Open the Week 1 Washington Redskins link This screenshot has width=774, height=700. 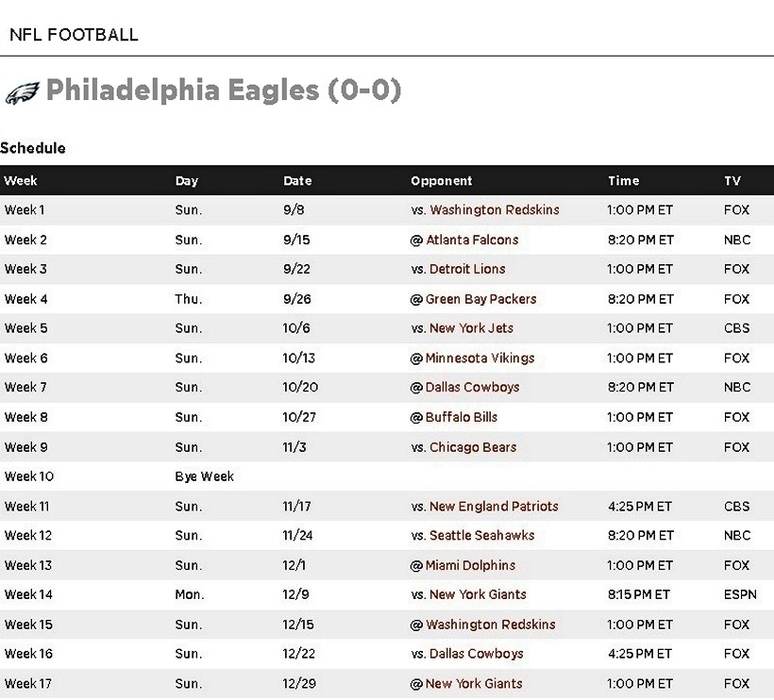coord(494,210)
